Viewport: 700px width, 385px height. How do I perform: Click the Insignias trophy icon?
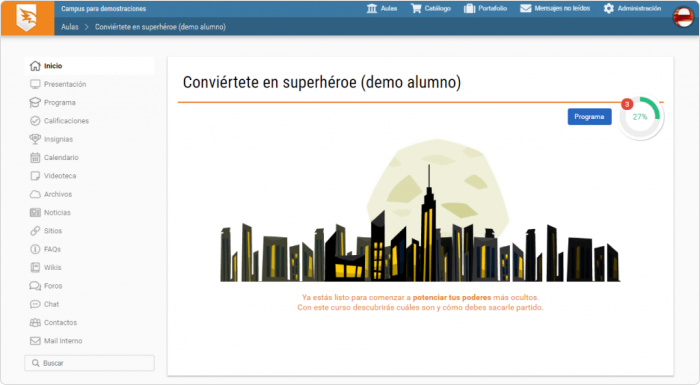[x=35, y=139]
